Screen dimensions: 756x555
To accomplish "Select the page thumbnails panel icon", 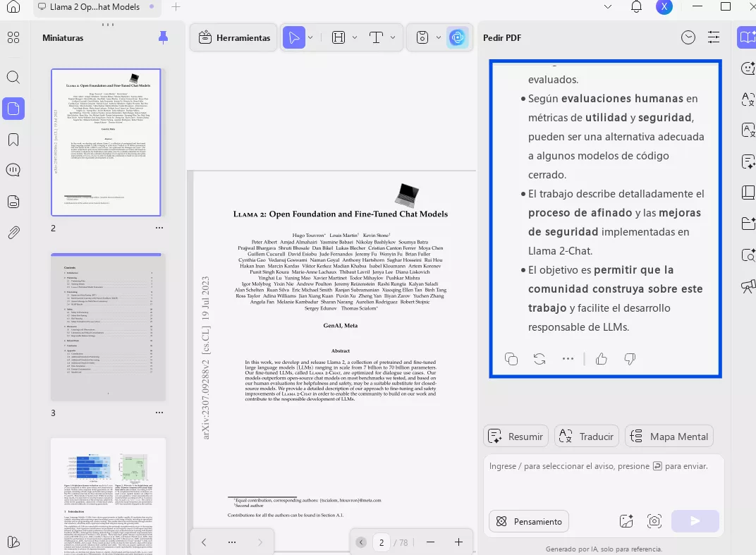I will point(13,109).
